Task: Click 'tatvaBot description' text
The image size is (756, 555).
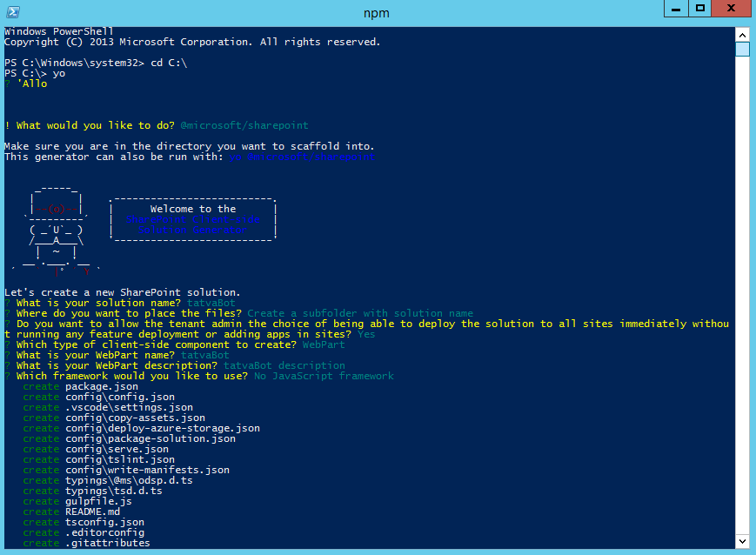Action: pyautogui.click(x=284, y=365)
